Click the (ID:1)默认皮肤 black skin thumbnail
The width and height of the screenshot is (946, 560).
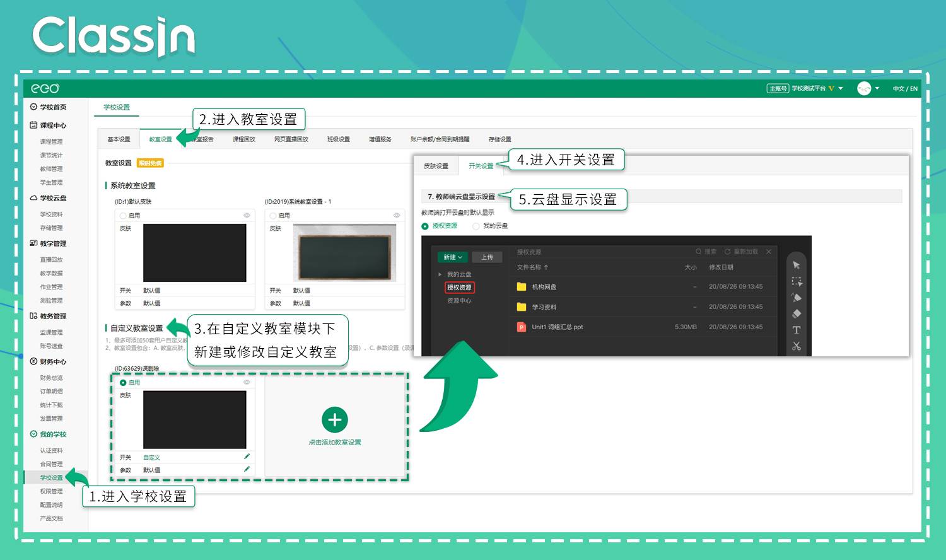(x=195, y=252)
